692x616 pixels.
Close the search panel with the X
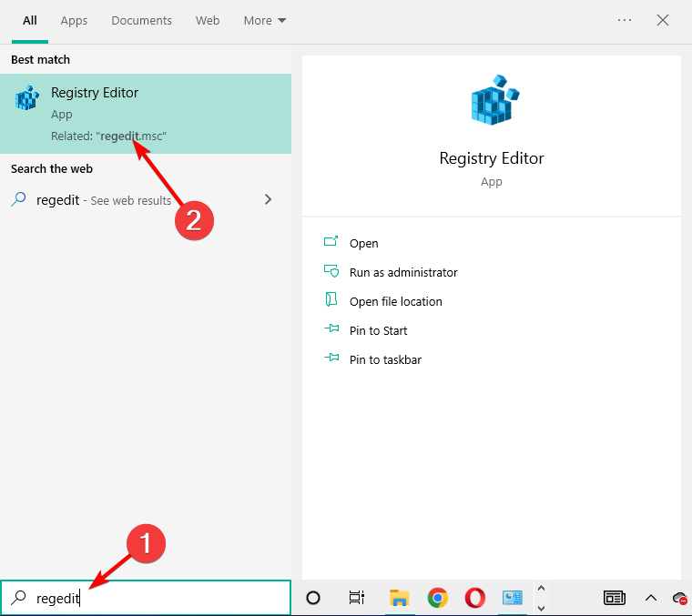(663, 20)
